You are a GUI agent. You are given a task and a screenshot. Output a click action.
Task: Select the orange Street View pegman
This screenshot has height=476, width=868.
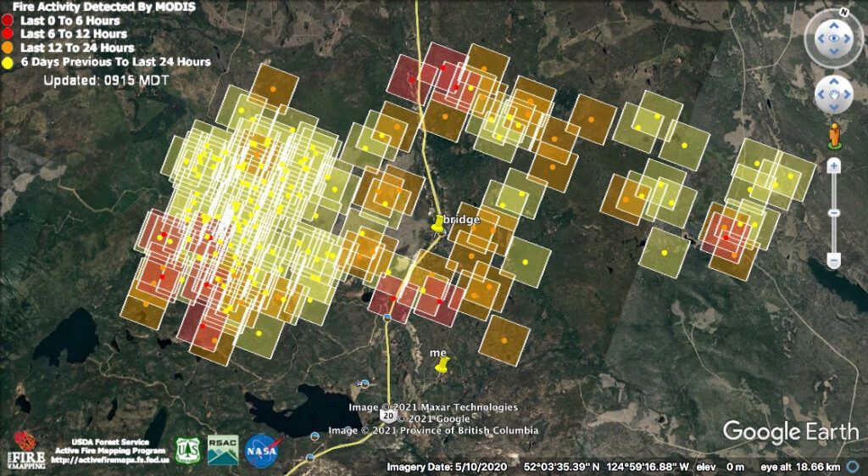pyautogui.click(x=834, y=136)
